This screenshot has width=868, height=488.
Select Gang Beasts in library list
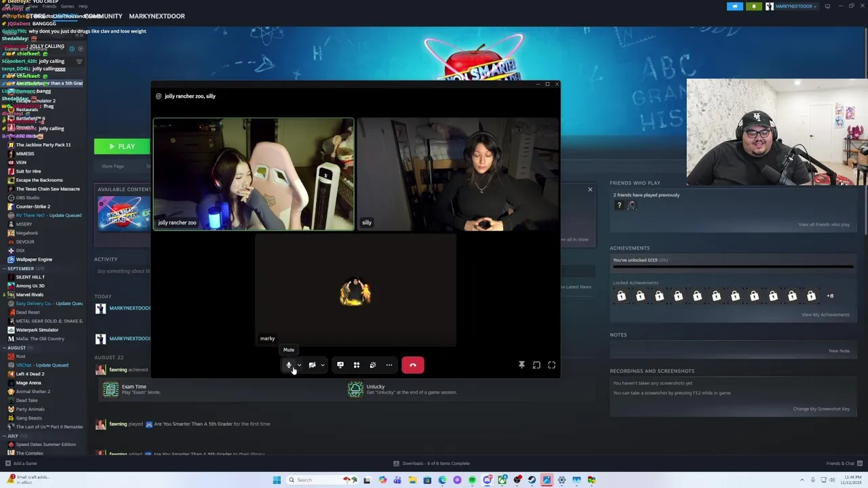[28, 418]
